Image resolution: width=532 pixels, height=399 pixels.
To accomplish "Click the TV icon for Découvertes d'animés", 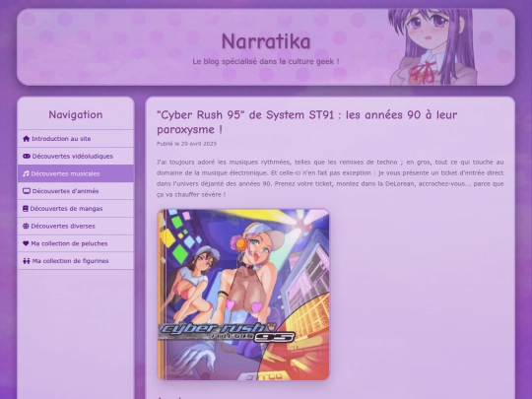I will click(x=27, y=191).
